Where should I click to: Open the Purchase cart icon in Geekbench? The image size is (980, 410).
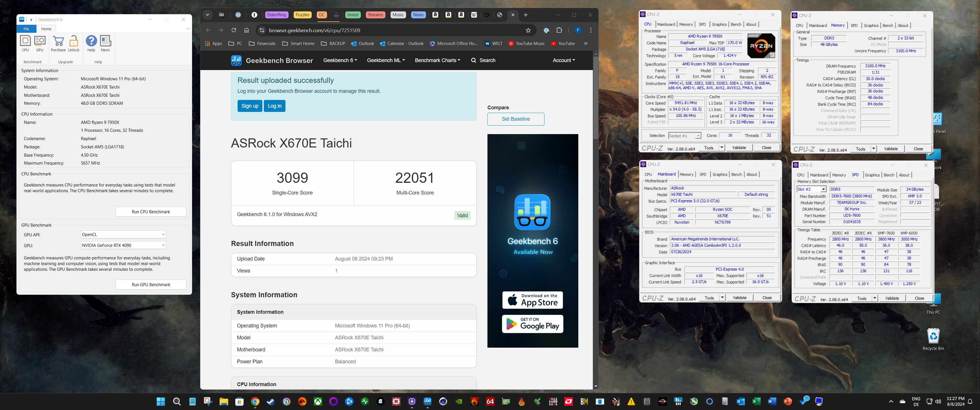(x=58, y=43)
